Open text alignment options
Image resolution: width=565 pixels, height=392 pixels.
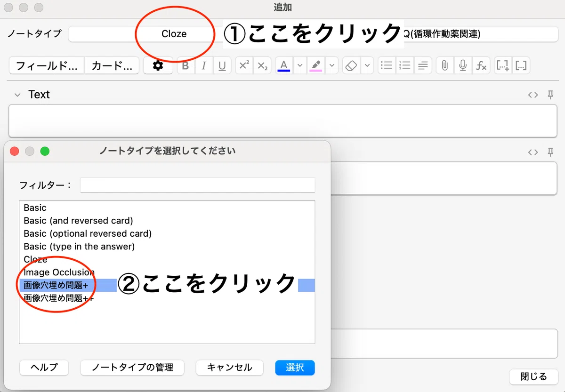(x=423, y=66)
